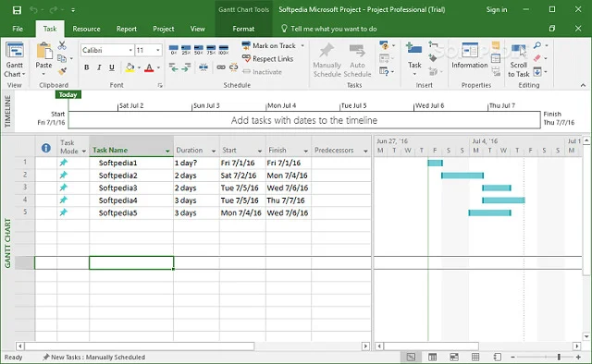The width and height of the screenshot is (592, 364).
Task: Toggle Auto Schedule mode
Action: coord(357,61)
